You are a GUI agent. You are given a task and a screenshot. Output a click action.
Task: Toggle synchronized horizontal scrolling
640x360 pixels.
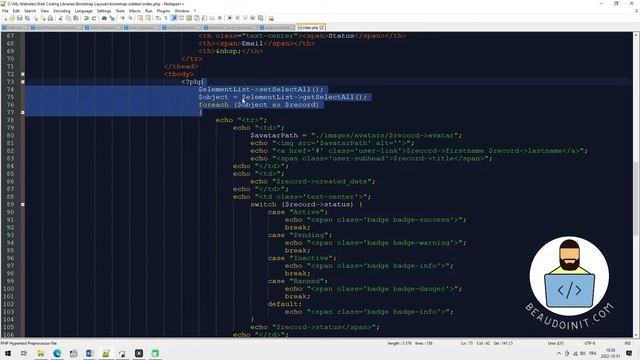148,18
